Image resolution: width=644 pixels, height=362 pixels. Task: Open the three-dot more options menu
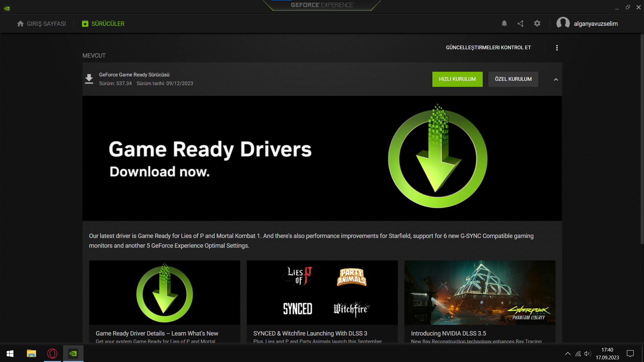pyautogui.click(x=557, y=48)
